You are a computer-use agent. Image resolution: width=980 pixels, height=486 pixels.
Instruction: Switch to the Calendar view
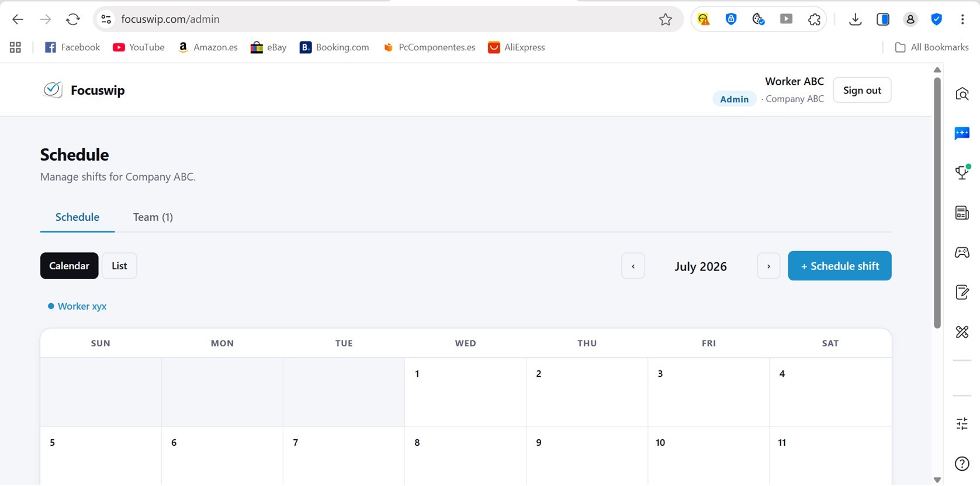69,266
